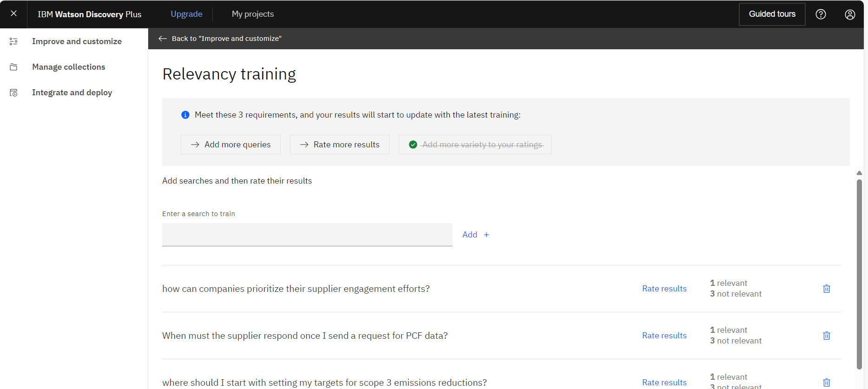This screenshot has width=868, height=389.
Task: Click the scroll up arrow on scrollbar
Action: click(859, 173)
